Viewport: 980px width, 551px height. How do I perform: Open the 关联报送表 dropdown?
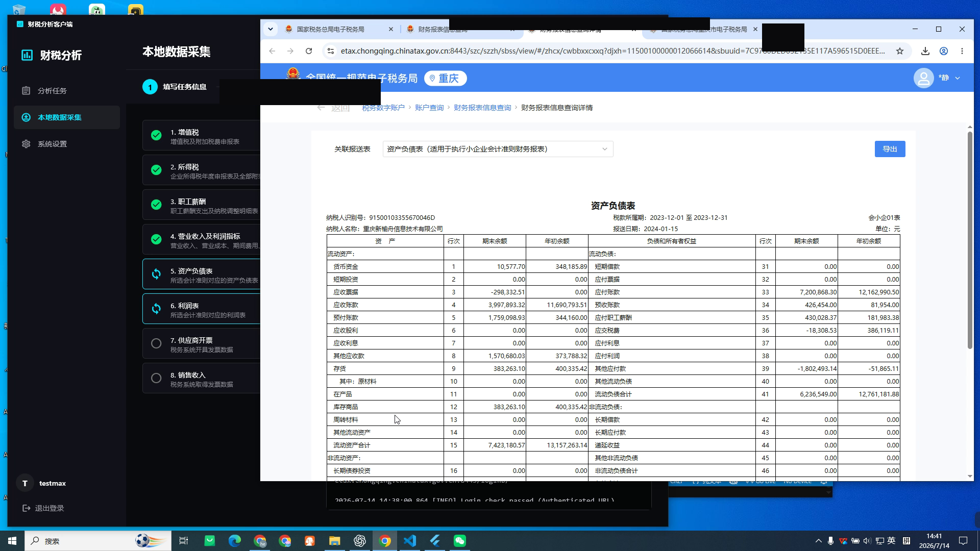coord(498,149)
